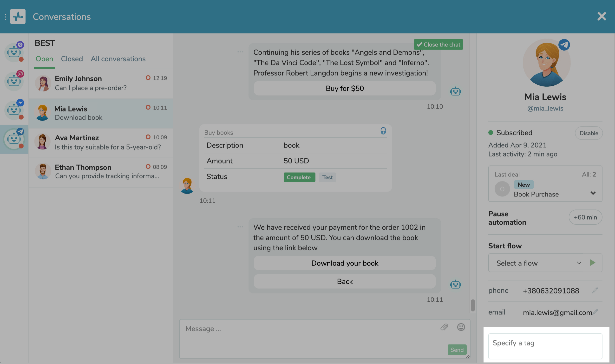Viewport: 615px width, 364px height.
Task: Switch to the Closed tab
Action: [x=72, y=59]
